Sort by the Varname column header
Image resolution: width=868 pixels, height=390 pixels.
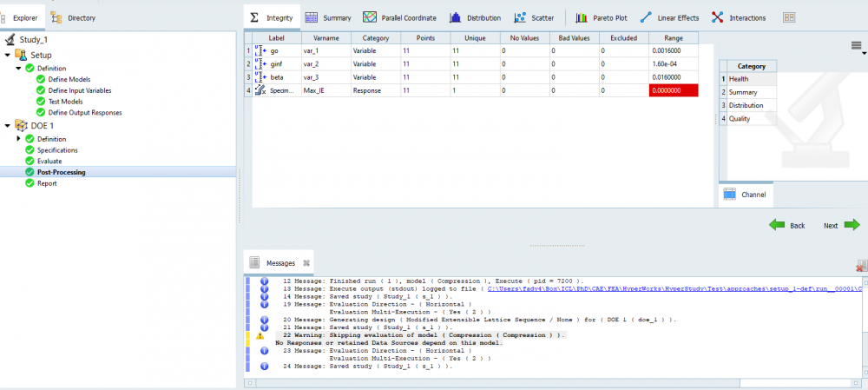click(x=326, y=38)
